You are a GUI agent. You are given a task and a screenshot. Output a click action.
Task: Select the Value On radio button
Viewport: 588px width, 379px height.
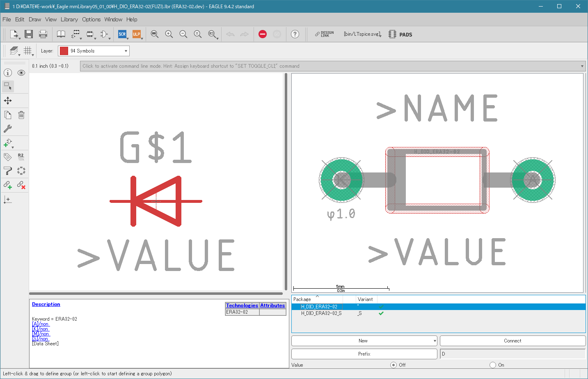(493, 365)
